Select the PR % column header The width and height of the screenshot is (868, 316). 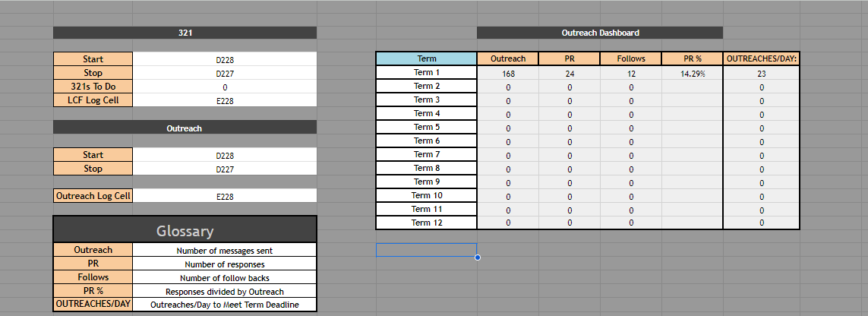(692, 58)
